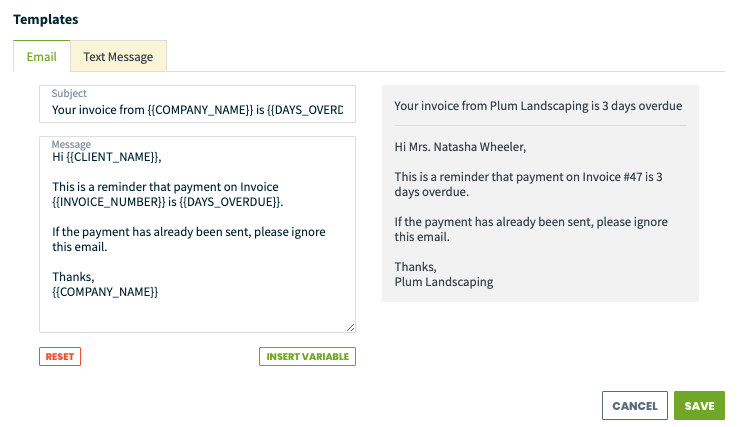
Task: Switch to the Email tab
Action: click(41, 57)
